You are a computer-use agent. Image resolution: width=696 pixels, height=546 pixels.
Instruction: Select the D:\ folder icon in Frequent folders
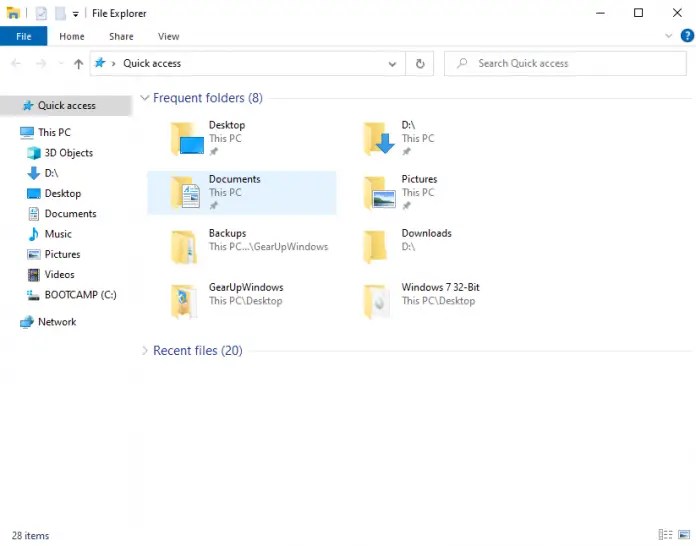pyautogui.click(x=380, y=138)
